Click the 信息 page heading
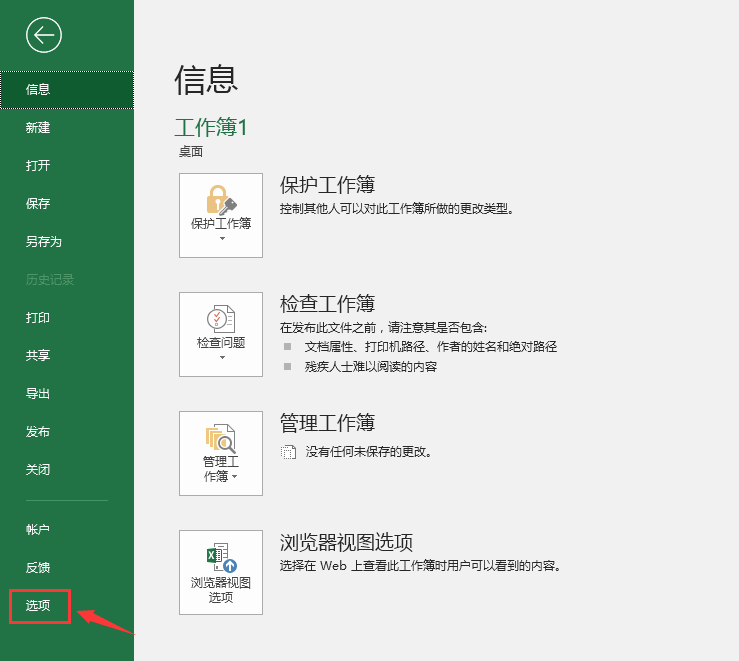 tap(206, 80)
